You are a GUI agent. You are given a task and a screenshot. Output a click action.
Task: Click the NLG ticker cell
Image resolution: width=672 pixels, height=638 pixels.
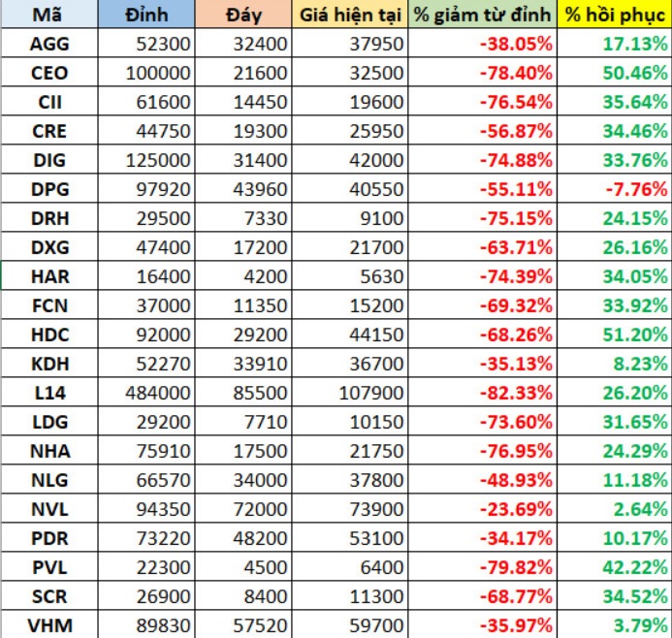[49, 480]
